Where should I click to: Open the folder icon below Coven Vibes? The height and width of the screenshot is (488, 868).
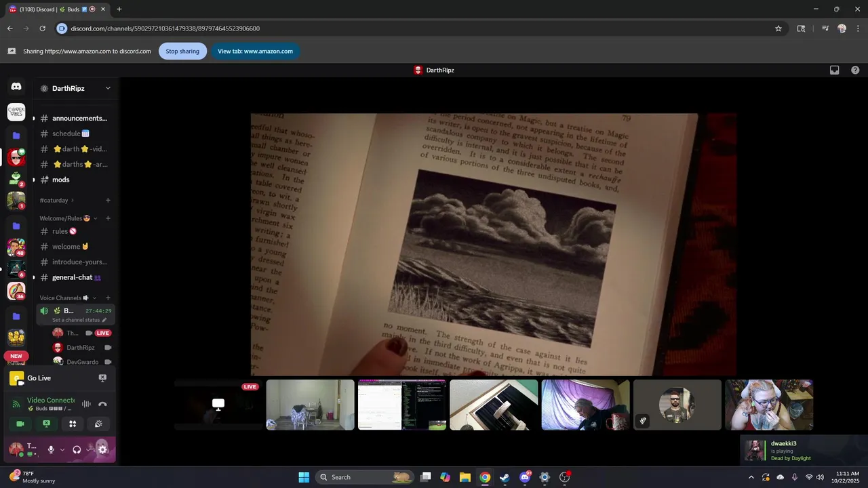[x=16, y=136]
